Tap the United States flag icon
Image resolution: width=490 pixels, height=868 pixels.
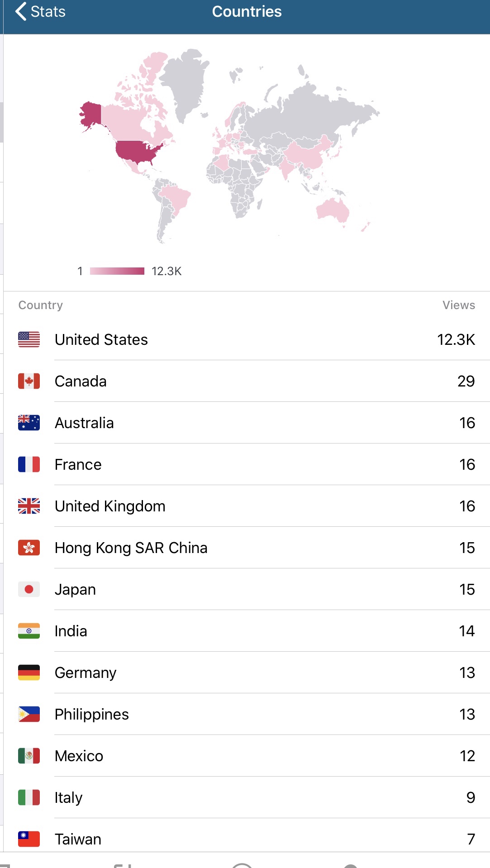click(x=29, y=339)
